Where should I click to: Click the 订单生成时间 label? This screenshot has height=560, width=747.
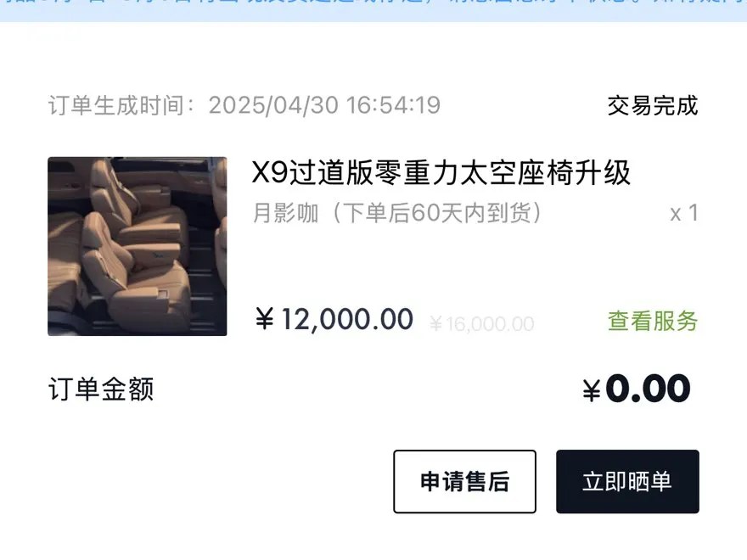tap(115, 105)
